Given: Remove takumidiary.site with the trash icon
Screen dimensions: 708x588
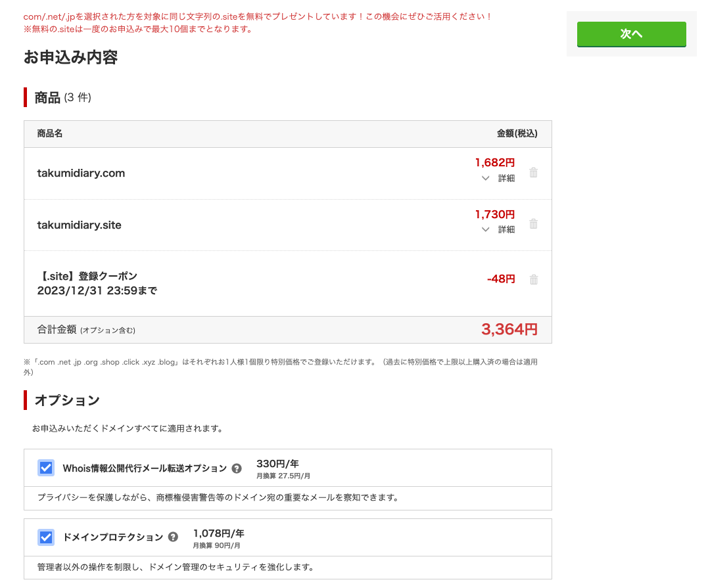Looking at the screenshot, I should tap(533, 224).
